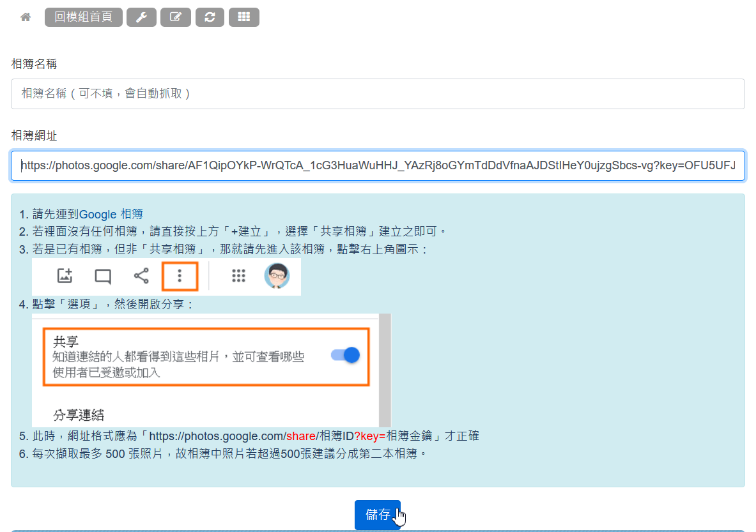Select the comment bubble icon in the example
Viewport: 756px width, 532px height.
pyautogui.click(x=103, y=276)
